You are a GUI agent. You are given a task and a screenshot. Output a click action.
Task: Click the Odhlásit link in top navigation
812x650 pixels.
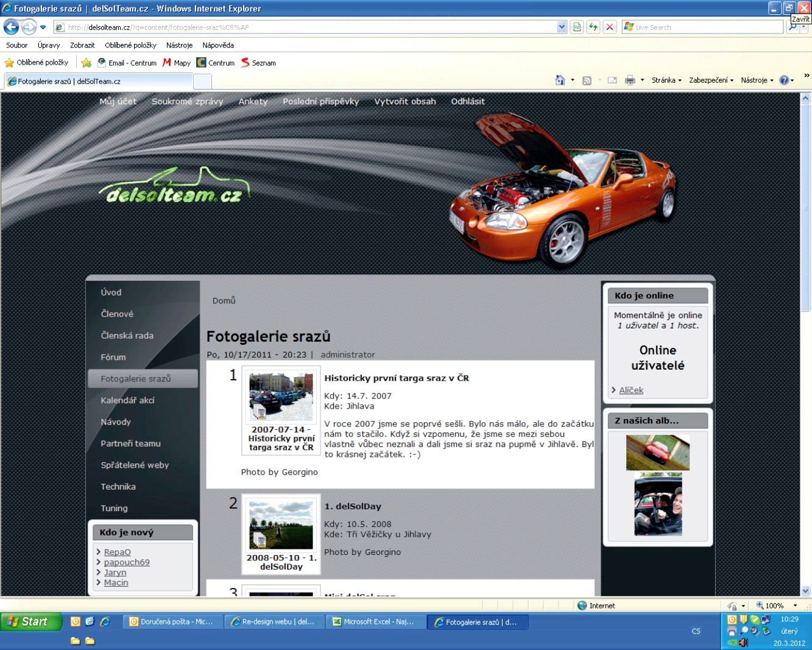pos(468,102)
